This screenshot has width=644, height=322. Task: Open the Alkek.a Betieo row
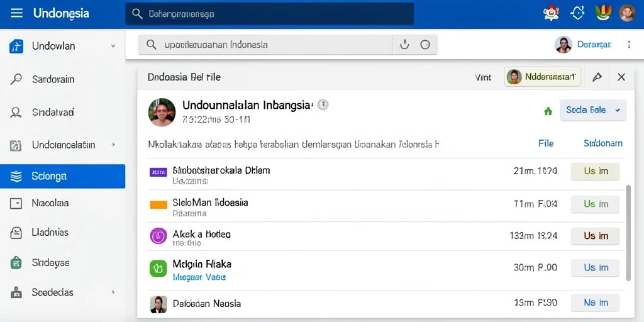pos(386,236)
